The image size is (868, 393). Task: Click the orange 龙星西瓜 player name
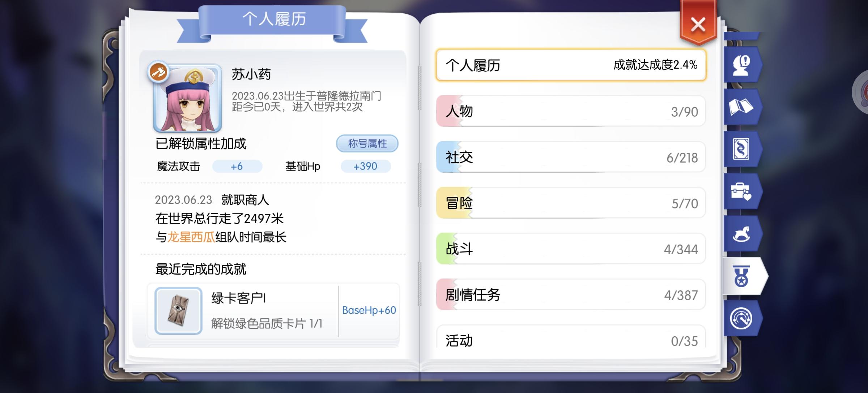point(191,237)
